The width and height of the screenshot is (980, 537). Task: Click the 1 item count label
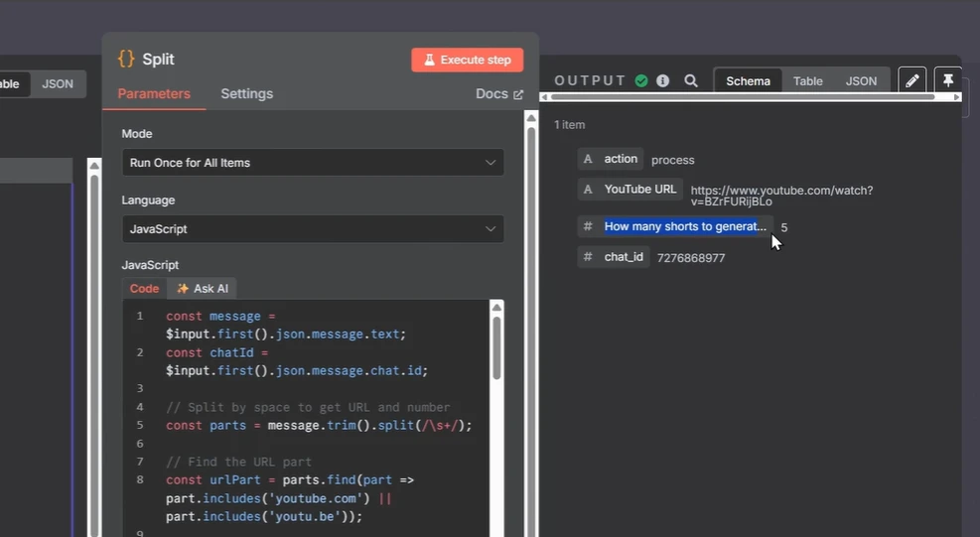pyautogui.click(x=569, y=125)
